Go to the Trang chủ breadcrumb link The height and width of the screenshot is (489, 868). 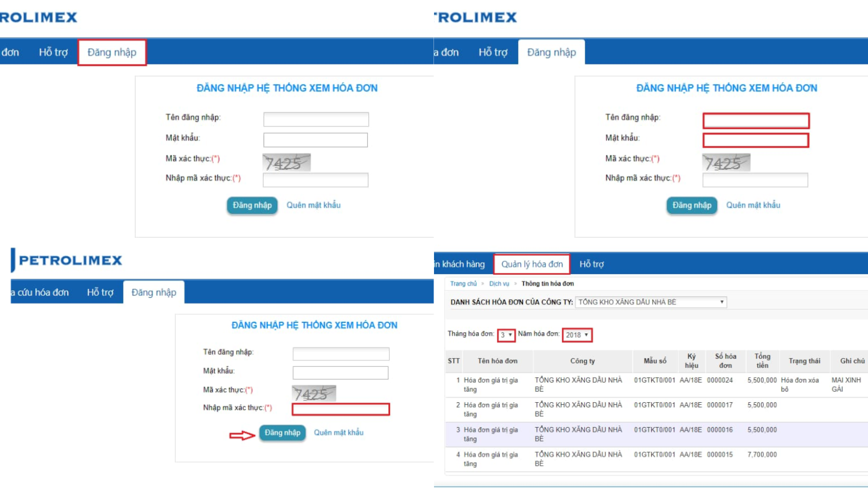click(x=463, y=284)
